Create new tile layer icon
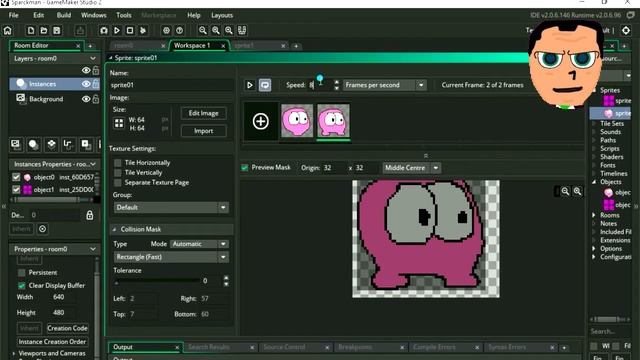The width and height of the screenshot is (640, 360). (x=51, y=144)
